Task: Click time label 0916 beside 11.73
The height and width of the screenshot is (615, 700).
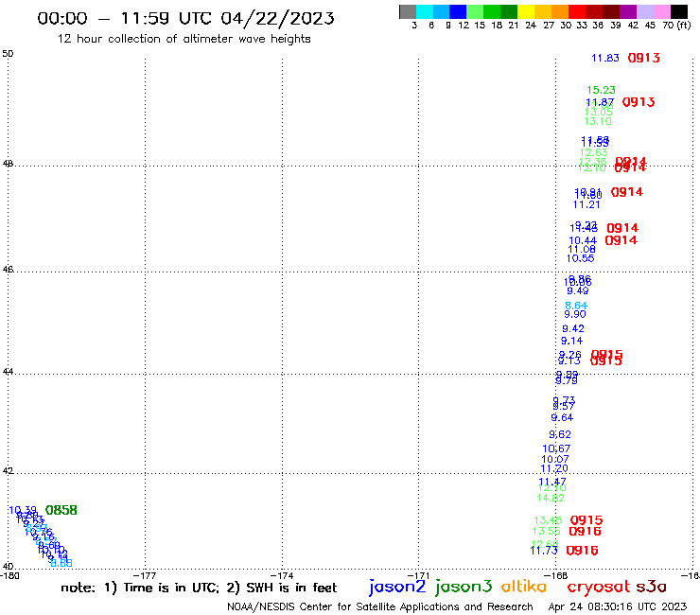Action: tap(582, 551)
